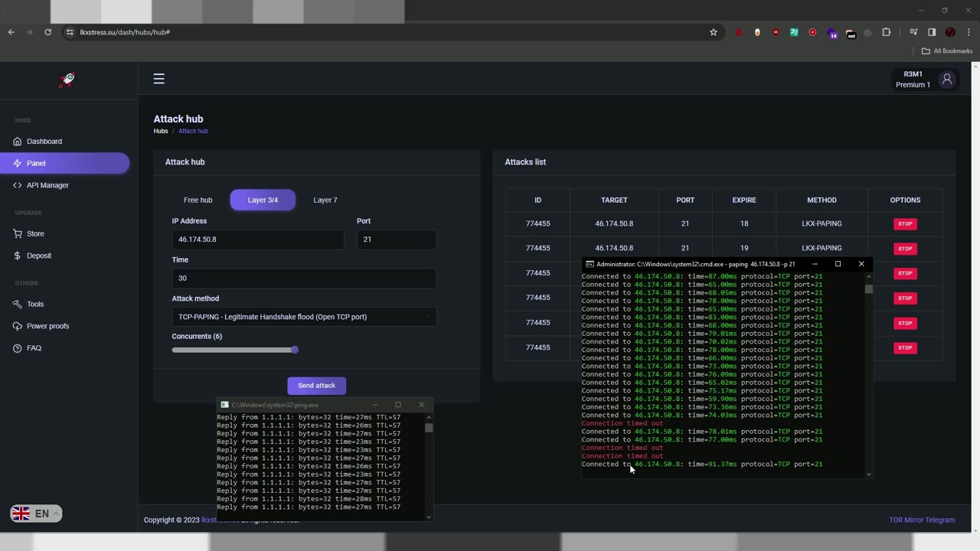
Task: Follow the Hubs breadcrumb link
Action: (161, 131)
